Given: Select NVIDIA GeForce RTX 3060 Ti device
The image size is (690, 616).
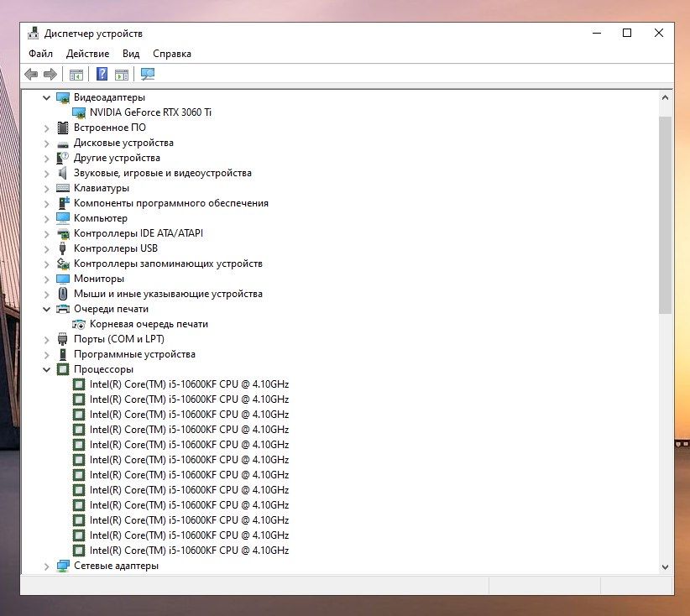Looking at the screenshot, I should pos(150,112).
